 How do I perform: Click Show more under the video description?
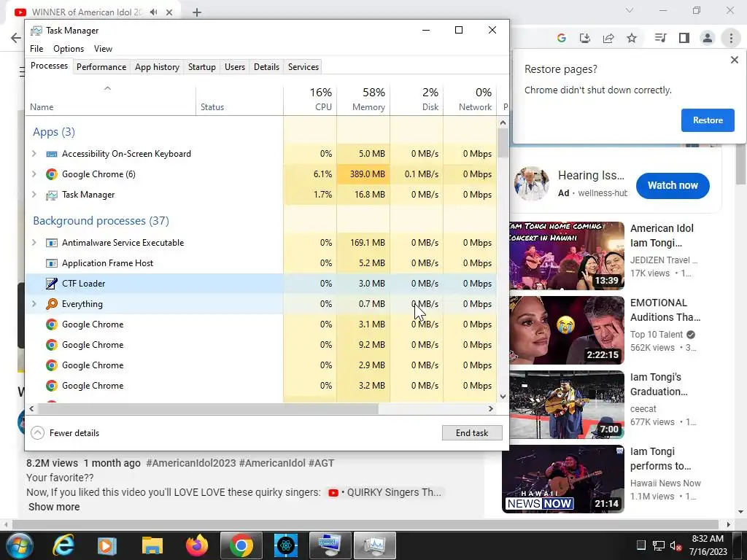click(x=54, y=507)
